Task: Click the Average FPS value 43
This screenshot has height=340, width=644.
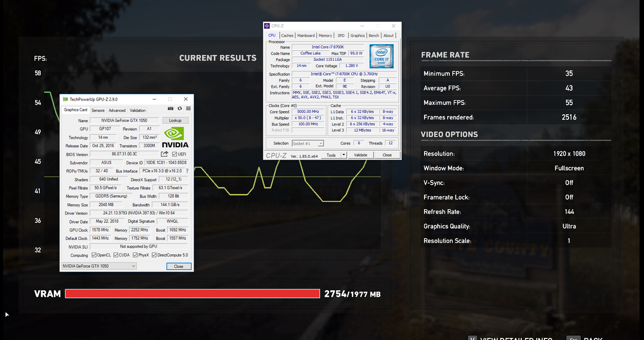Action: [x=569, y=88]
